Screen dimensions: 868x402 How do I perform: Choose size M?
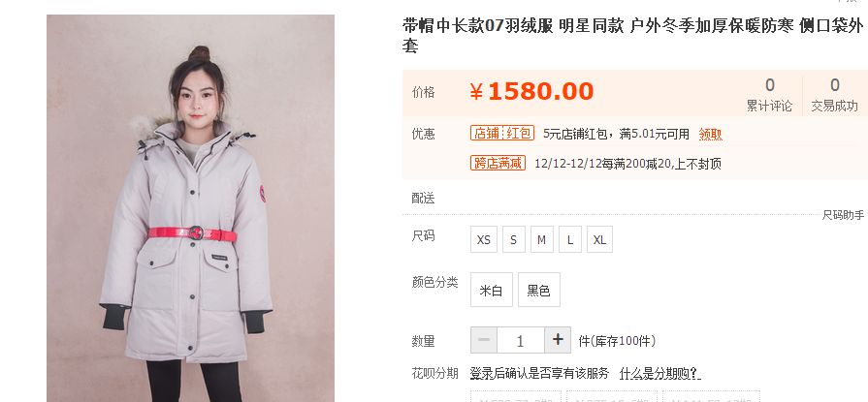click(x=542, y=239)
